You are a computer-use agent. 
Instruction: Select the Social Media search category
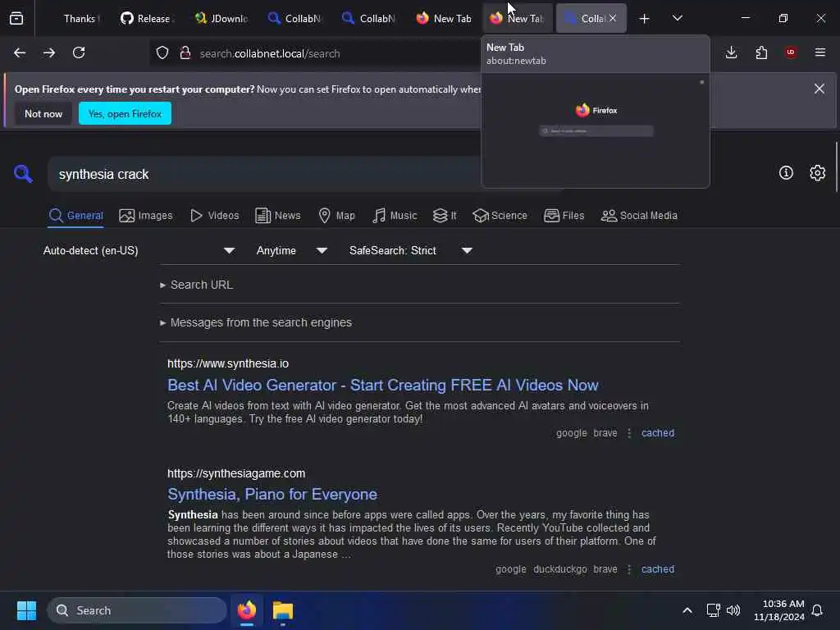coord(639,216)
